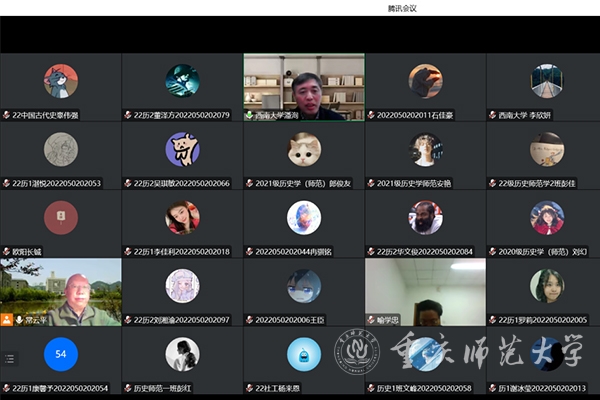This screenshot has height=400, width=600.
Task: Click the avatar of 22历1罗莉2022050202005
Action: point(547,285)
